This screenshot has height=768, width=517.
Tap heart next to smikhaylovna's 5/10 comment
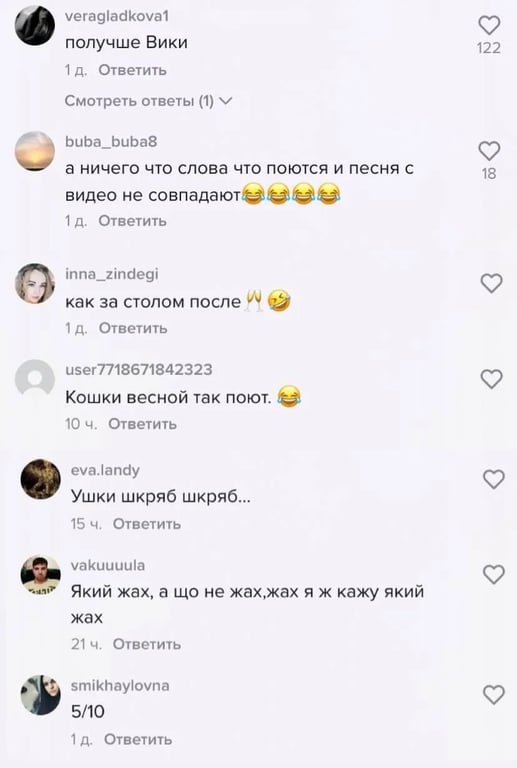click(x=494, y=695)
